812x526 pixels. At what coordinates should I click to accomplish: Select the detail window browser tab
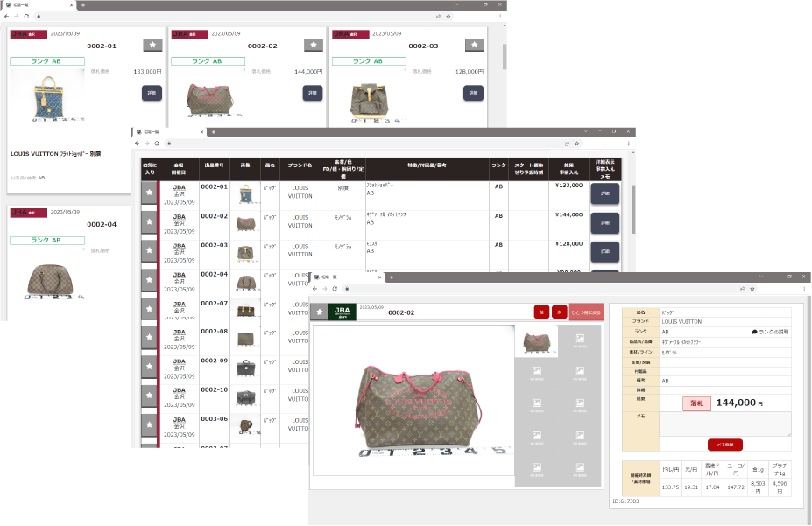tap(347, 277)
